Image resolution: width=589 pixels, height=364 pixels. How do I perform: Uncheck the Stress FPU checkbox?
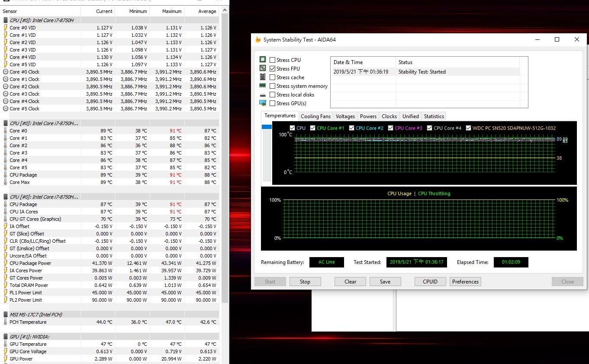pyautogui.click(x=272, y=69)
